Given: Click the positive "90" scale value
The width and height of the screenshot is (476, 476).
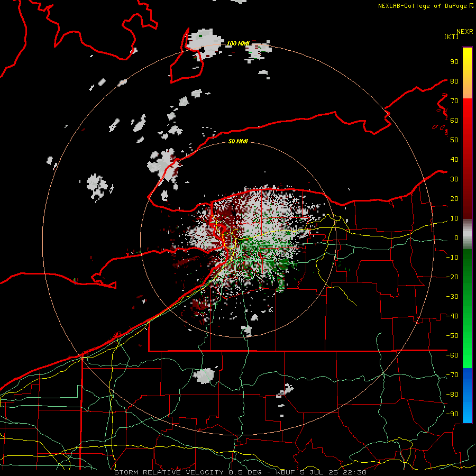Looking at the screenshot, I should tap(454, 62).
